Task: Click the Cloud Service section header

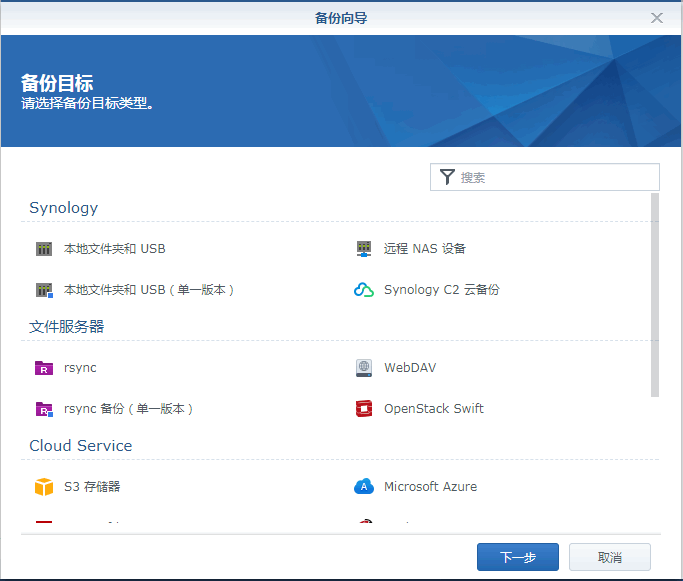Action: coord(81,446)
